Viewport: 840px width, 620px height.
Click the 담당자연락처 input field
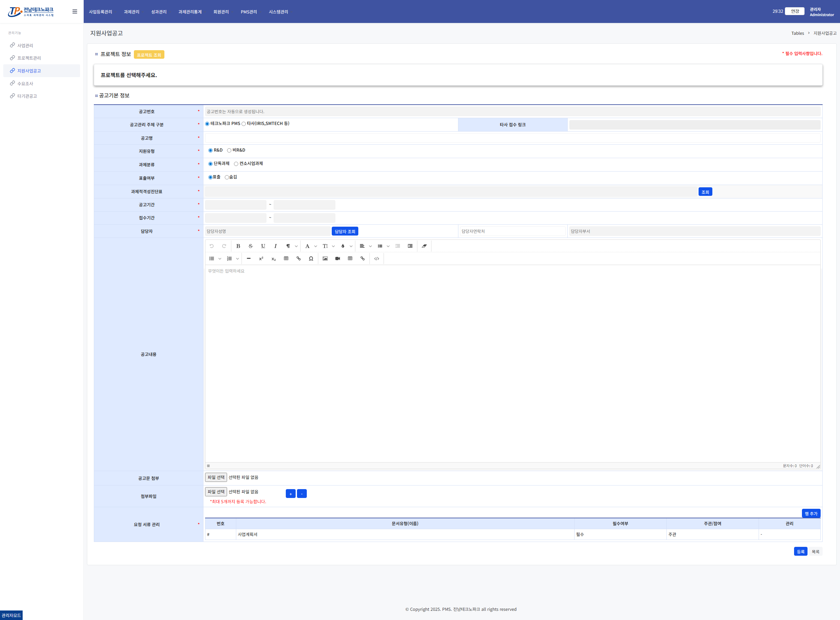click(x=512, y=232)
